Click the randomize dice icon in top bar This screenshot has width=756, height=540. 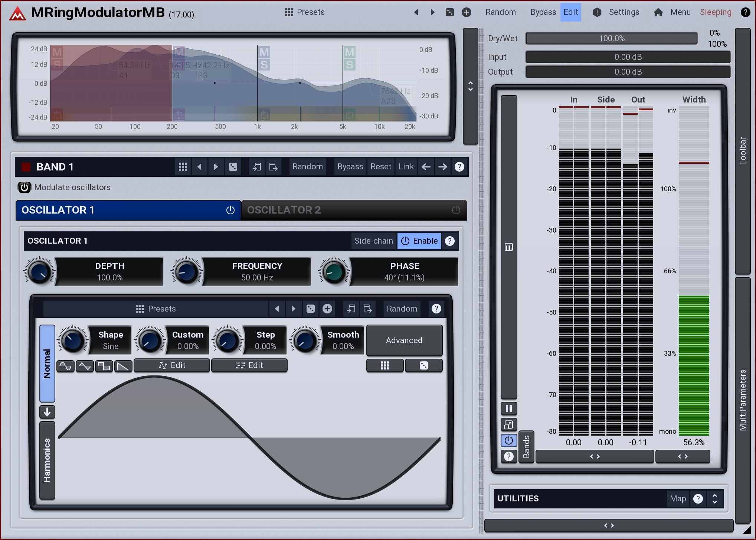pos(450,12)
